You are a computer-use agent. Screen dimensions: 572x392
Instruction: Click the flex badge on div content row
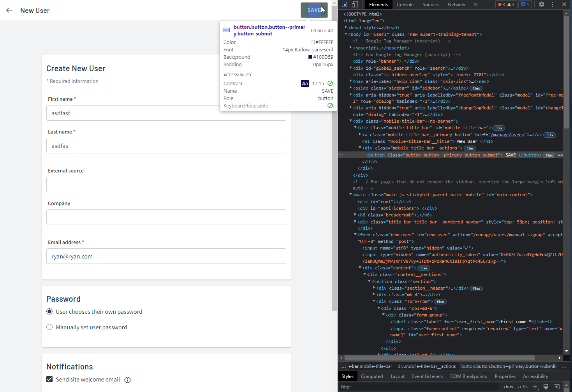tap(424, 268)
